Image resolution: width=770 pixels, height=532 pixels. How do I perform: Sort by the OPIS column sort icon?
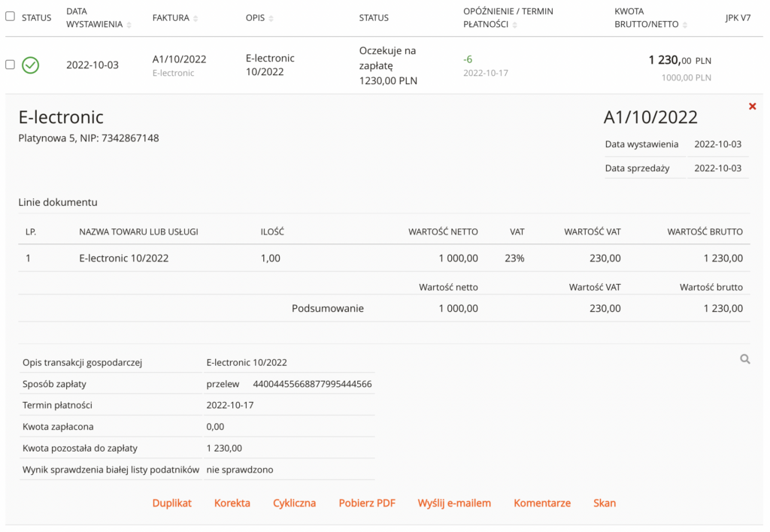[x=271, y=17]
